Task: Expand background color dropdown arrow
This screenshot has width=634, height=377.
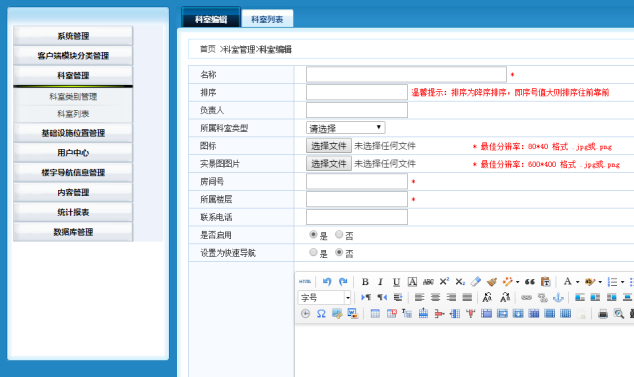Action: [x=600, y=282]
